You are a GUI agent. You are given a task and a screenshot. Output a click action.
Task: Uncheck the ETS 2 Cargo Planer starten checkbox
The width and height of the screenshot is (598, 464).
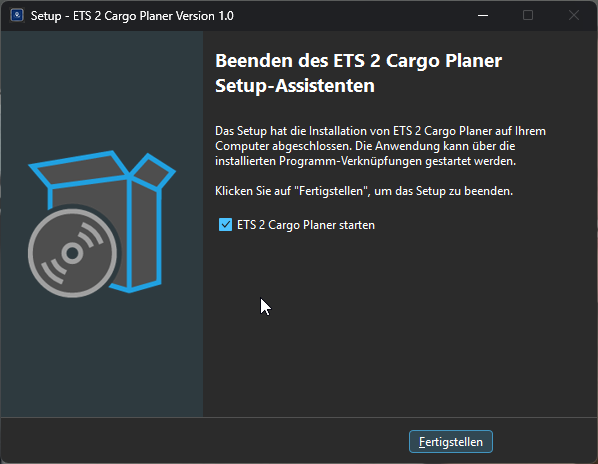point(225,225)
